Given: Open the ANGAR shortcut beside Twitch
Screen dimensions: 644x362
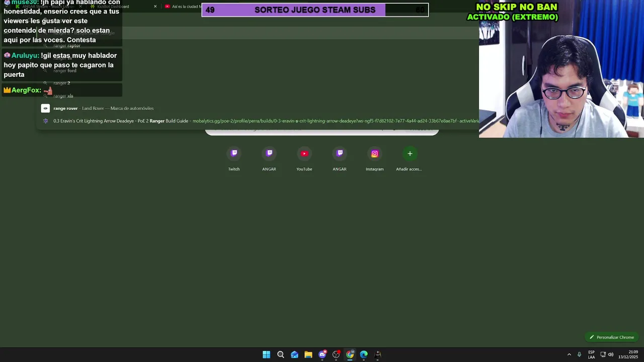Looking at the screenshot, I should [x=269, y=159].
